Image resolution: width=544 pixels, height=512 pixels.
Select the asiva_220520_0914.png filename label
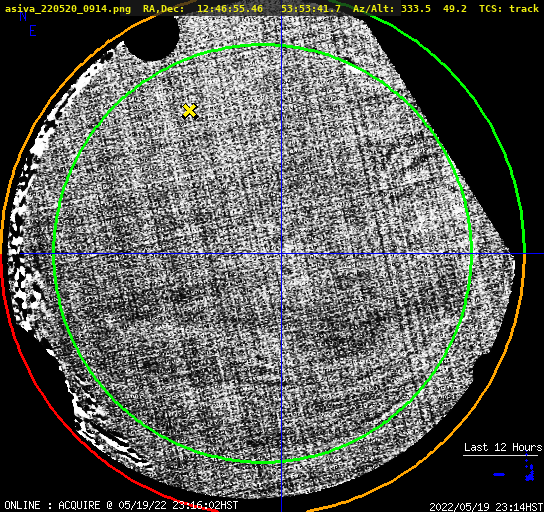(x=68, y=8)
